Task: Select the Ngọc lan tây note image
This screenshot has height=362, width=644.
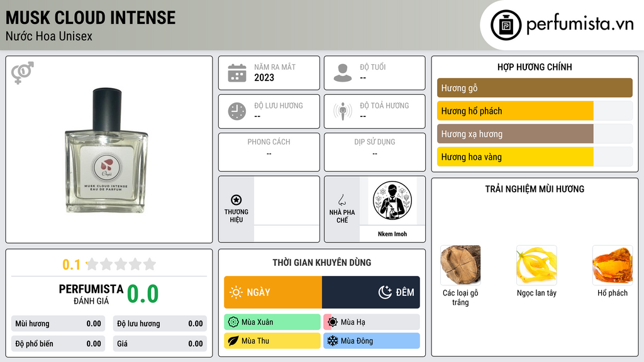Action: (536, 265)
